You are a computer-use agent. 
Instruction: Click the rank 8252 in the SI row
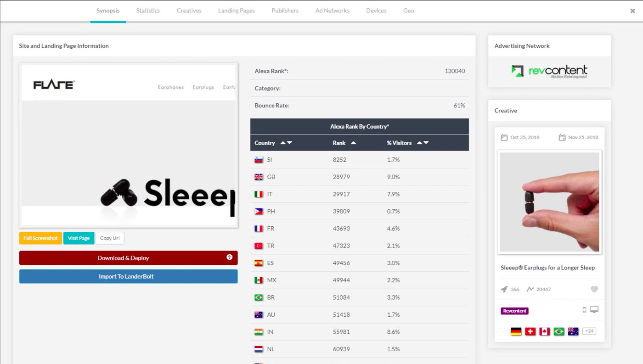(x=339, y=160)
